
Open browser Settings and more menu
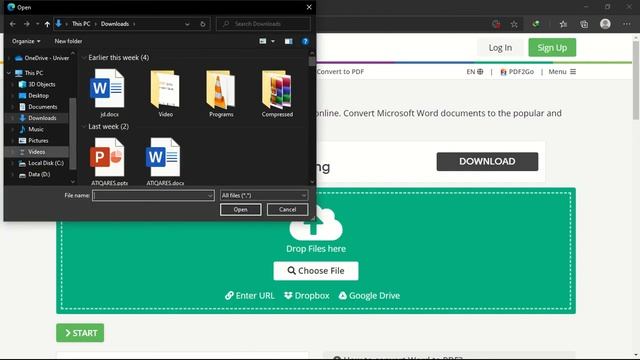pyautogui.click(x=627, y=24)
